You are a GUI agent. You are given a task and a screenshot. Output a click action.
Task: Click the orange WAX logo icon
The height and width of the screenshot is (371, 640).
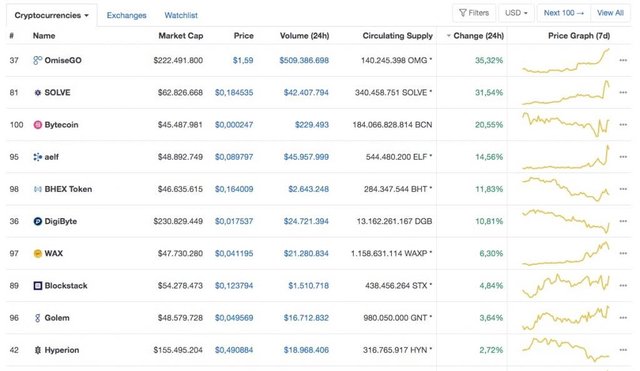click(38, 254)
